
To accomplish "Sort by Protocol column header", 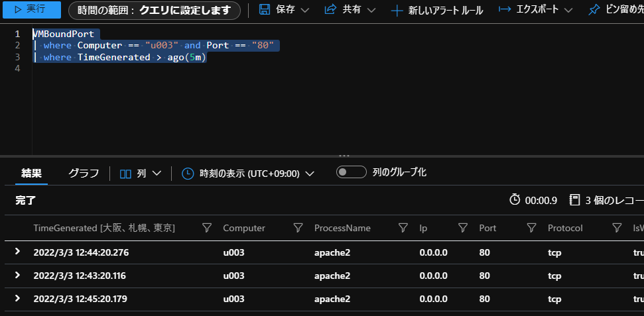I will pyautogui.click(x=565, y=228).
